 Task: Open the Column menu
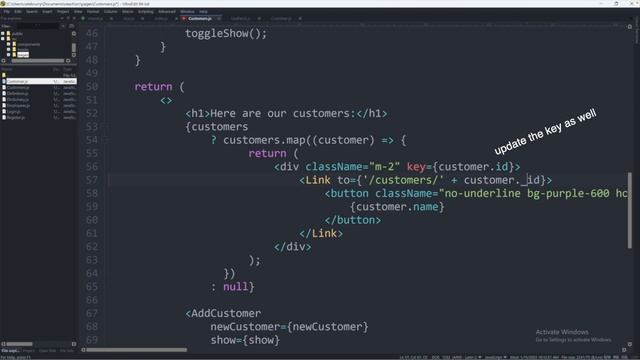click(x=110, y=11)
